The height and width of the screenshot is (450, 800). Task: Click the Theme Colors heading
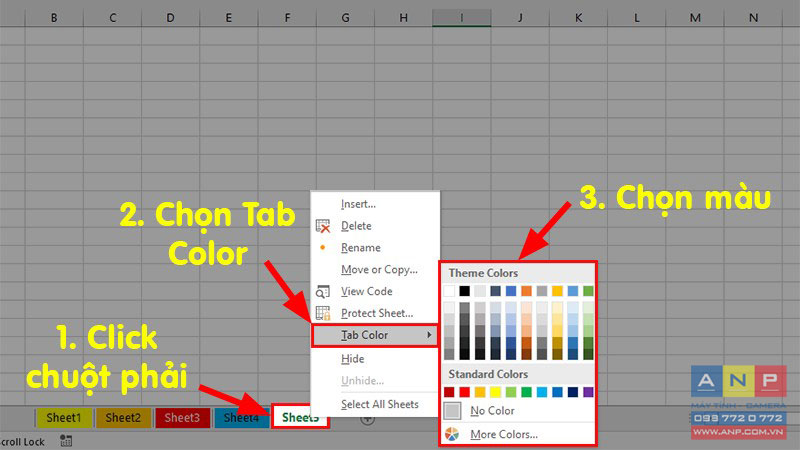(483, 273)
